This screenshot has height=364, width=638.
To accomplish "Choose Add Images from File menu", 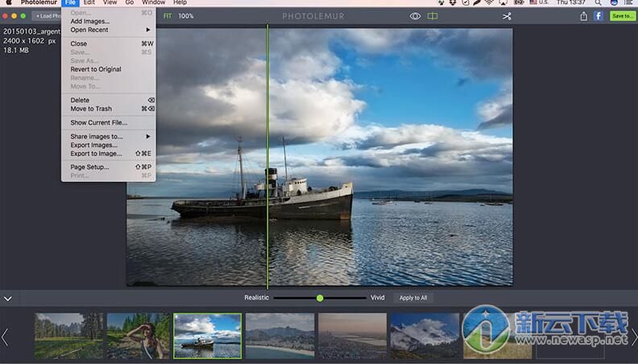I will 108,21.
